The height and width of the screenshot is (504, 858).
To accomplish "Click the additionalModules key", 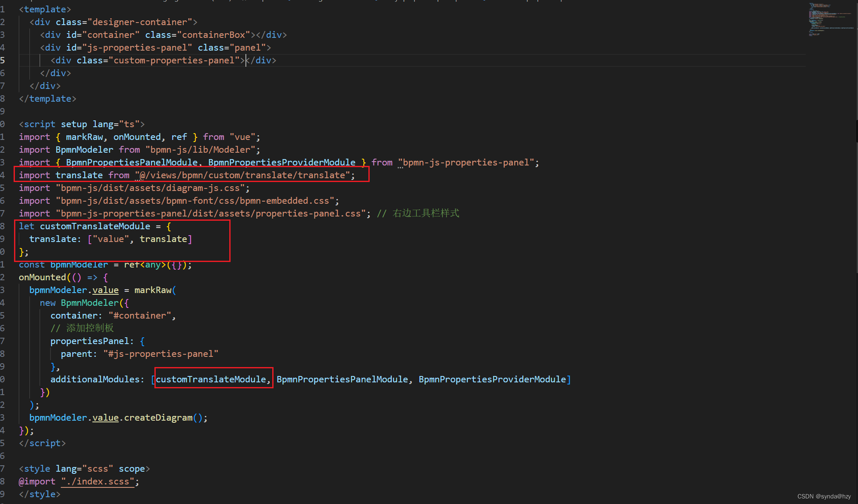I will (x=95, y=379).
